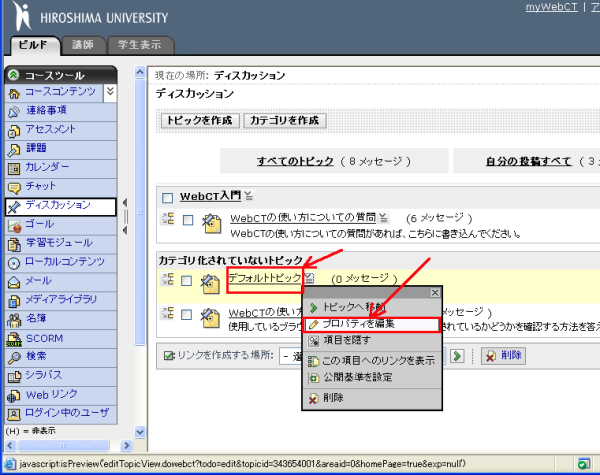Open the チャット chat tool
The image size is (600, 475).
coord(41,186)
